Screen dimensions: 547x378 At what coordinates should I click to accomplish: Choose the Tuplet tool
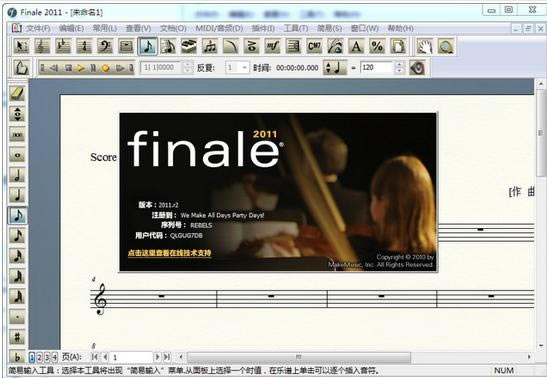(x=210, y=46)
